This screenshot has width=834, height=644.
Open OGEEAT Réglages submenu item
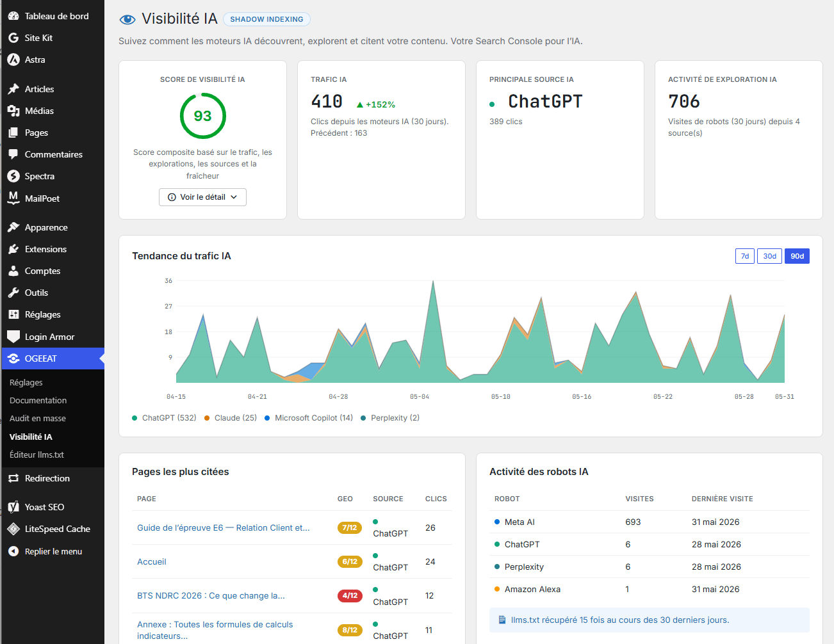(x=26, y=382)
